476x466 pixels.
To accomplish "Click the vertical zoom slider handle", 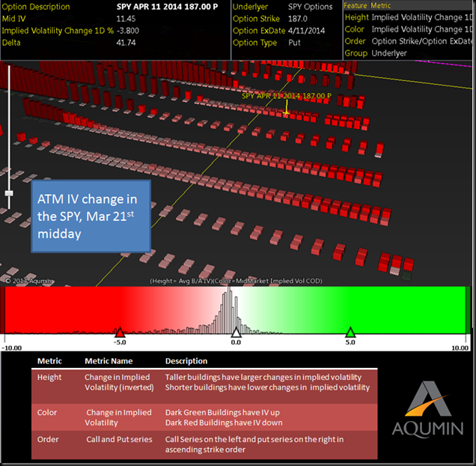I will click(x=9, y=193).
